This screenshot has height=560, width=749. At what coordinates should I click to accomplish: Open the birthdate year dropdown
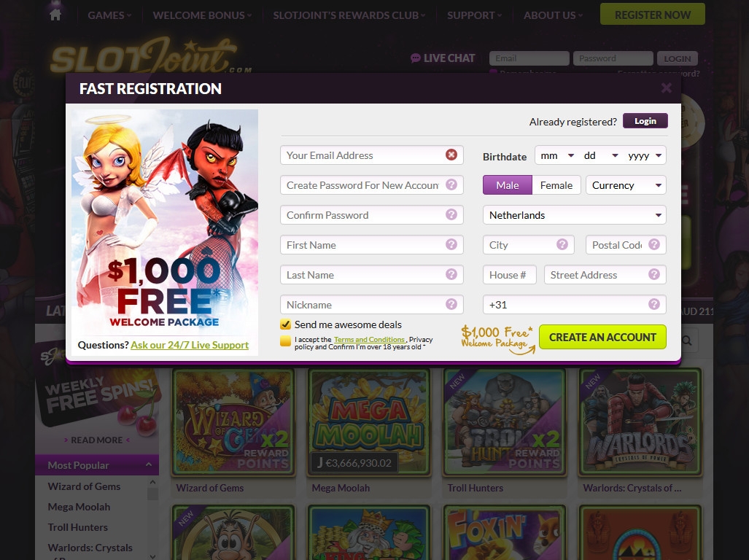[645, 155]
